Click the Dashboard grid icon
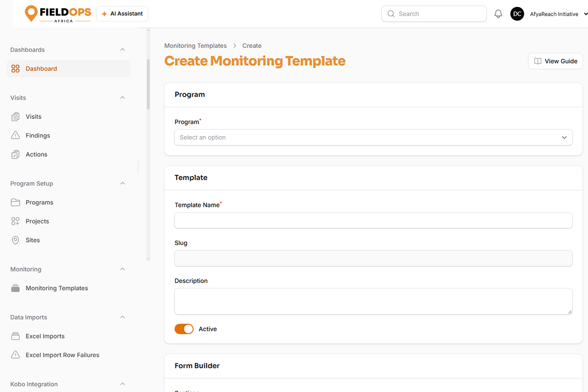Viewport: 588px width, 392px height. click(16, 69)
